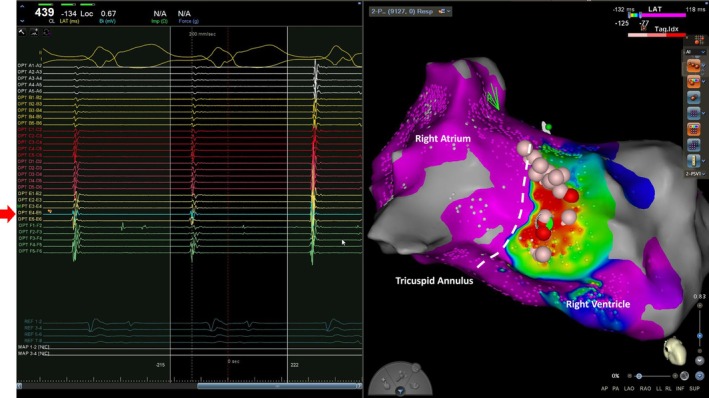The height and width of the screenshot is (398, 709).
Task: Click the heart orientation thumbnail
Action: 674,351
